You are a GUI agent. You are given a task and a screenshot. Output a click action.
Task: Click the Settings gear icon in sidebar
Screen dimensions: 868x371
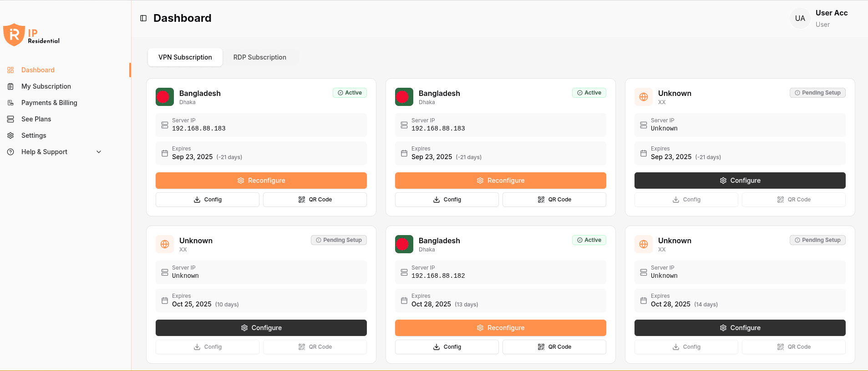click(x=10, y=135)
